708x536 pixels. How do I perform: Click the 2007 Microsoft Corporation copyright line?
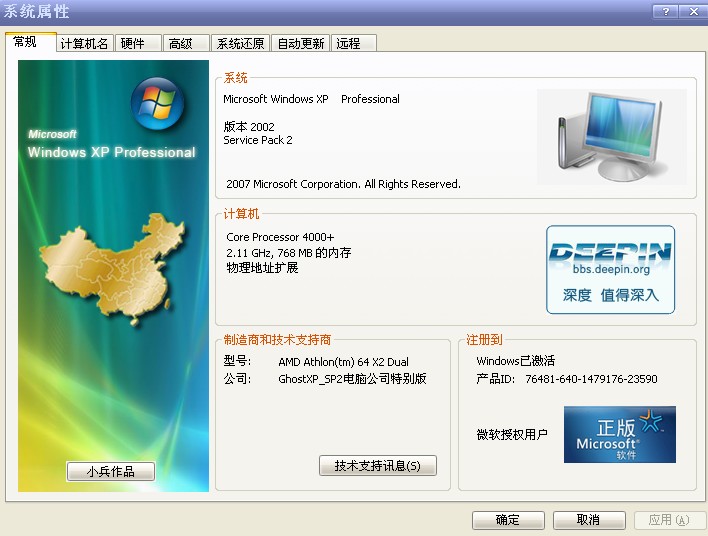[343, 184]
